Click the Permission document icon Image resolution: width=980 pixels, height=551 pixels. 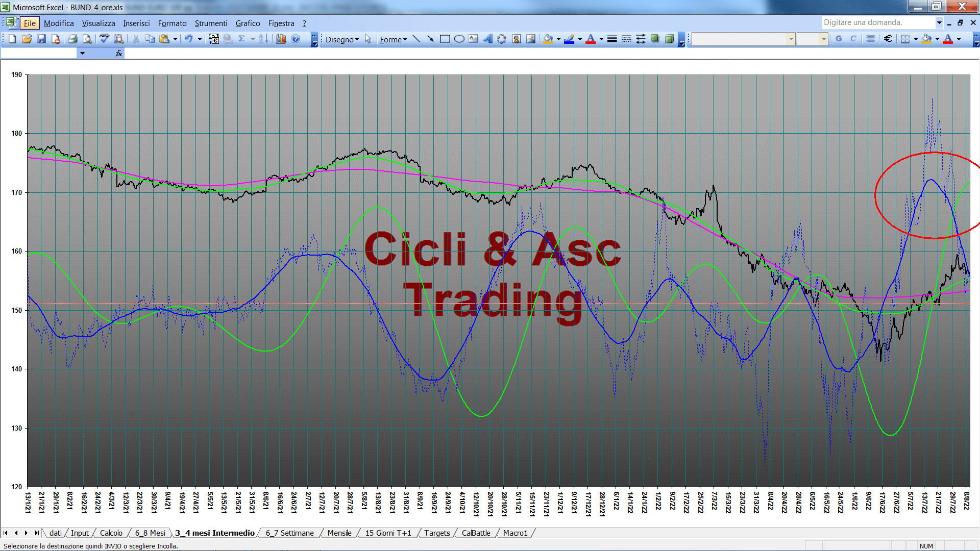tap(56, 39)
